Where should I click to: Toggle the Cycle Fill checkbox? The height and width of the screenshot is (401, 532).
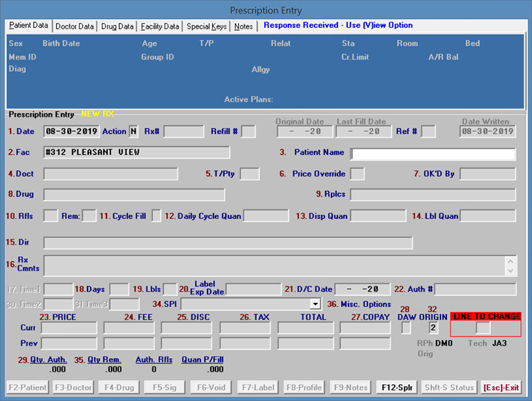(156, 216)
